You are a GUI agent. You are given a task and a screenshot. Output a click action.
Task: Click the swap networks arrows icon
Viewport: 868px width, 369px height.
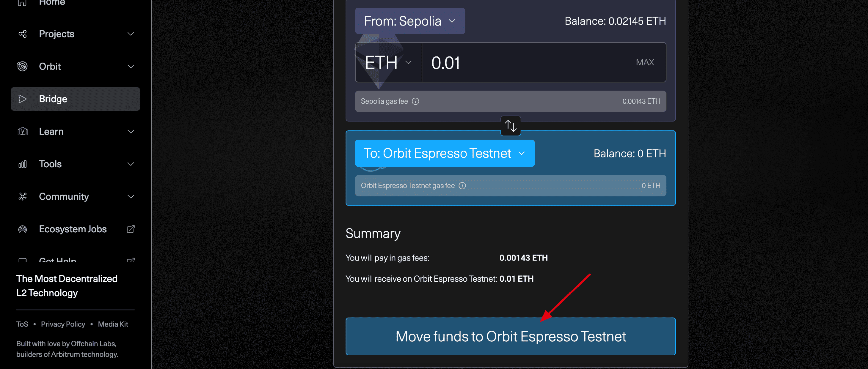[511, 126]
